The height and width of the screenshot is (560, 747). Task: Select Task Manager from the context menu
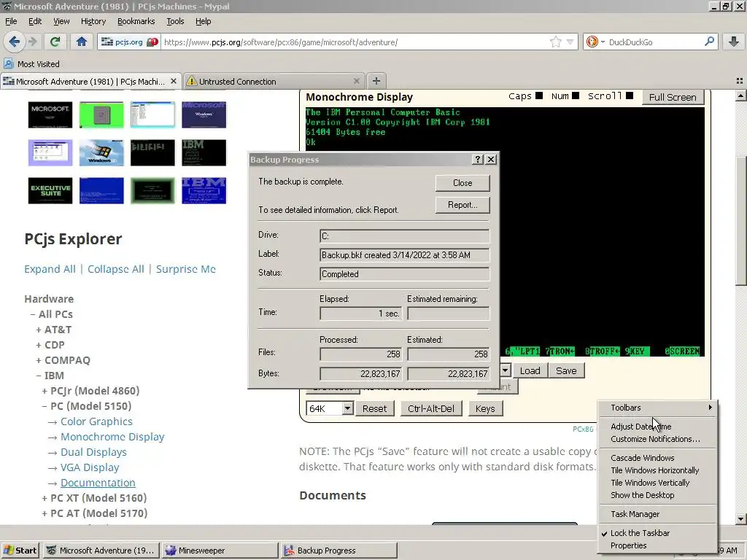(635, 514)
